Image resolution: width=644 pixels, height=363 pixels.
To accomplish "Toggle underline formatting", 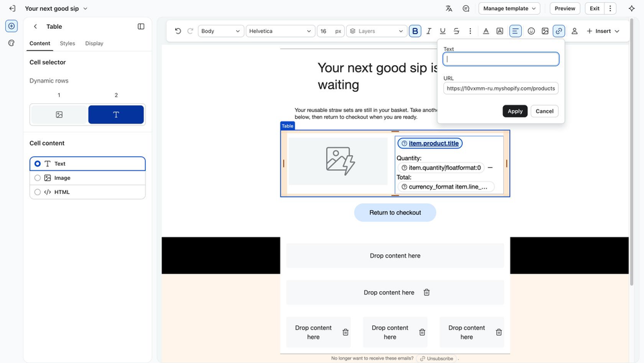I will (x=442, y=31).
